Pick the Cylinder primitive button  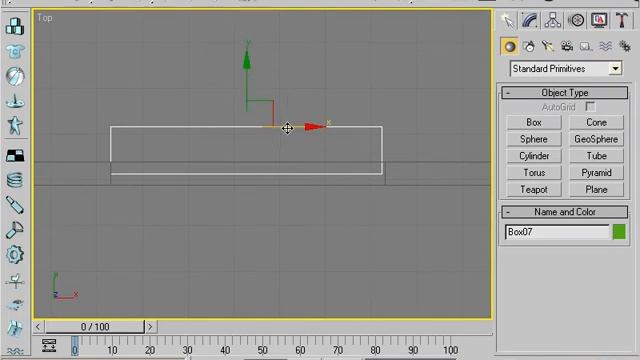(534, 156)
